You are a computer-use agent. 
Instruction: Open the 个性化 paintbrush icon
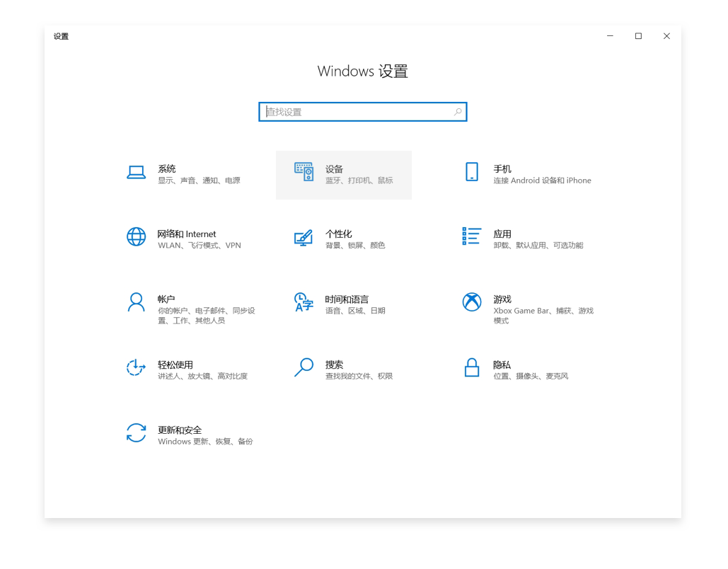(304, 237)
